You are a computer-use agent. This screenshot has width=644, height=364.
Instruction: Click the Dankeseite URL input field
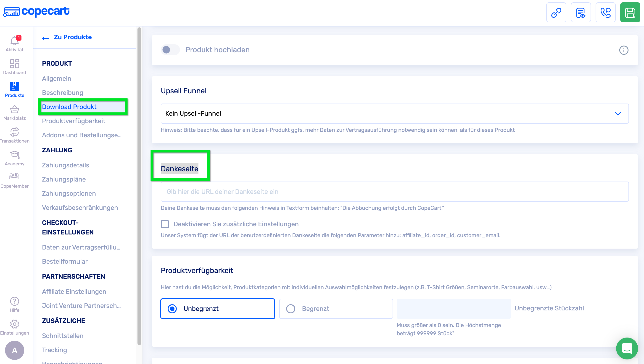pos(394,192)
